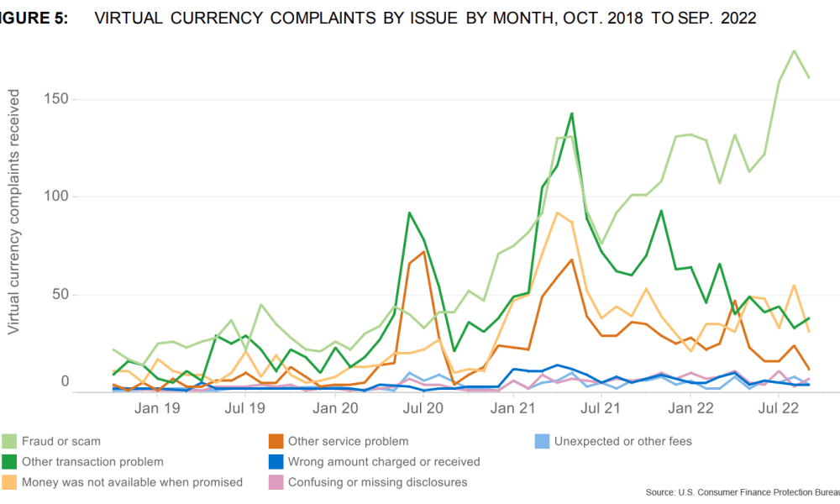Viewport: 840px width, 504px height.
Task: Select the "Wrong amount charged or received" legend text
Action: [384, 461]
